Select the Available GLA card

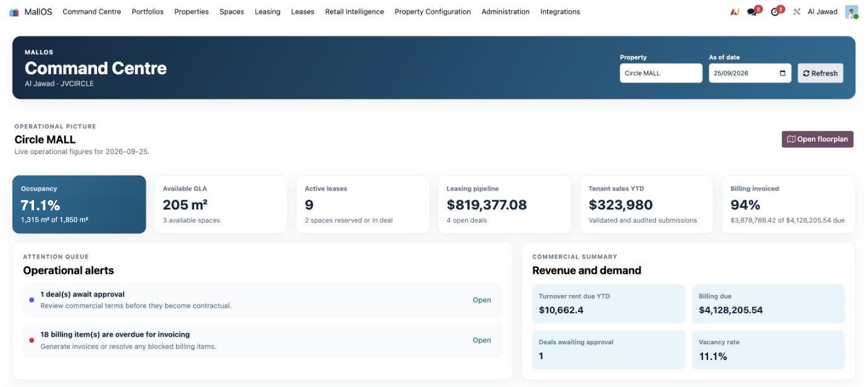[x=221, y=205]
